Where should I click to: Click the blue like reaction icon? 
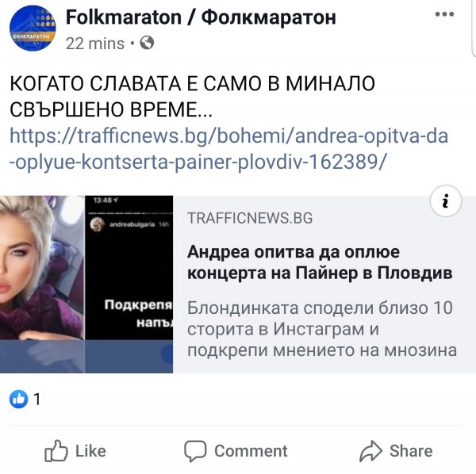click(18, 399)
